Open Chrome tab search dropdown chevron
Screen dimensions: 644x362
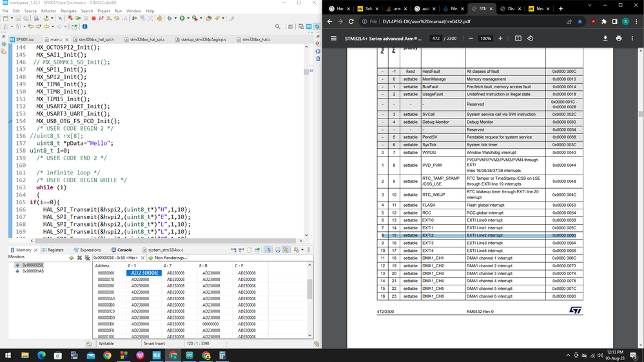pyautogui.click(x=590, y=6)
